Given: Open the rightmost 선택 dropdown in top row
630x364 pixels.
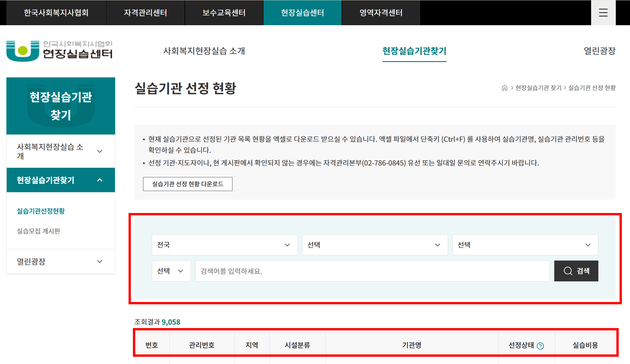Looking at the screenshot, I should click(525, 245).
